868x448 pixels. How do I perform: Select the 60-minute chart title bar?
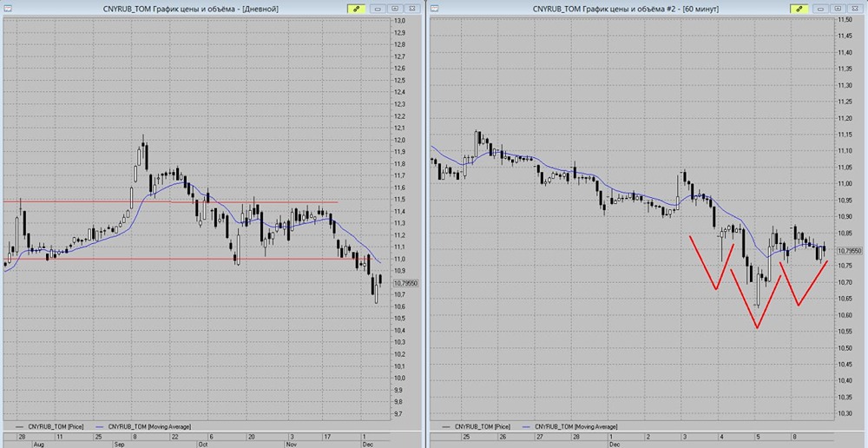click(x=608, y=8)
